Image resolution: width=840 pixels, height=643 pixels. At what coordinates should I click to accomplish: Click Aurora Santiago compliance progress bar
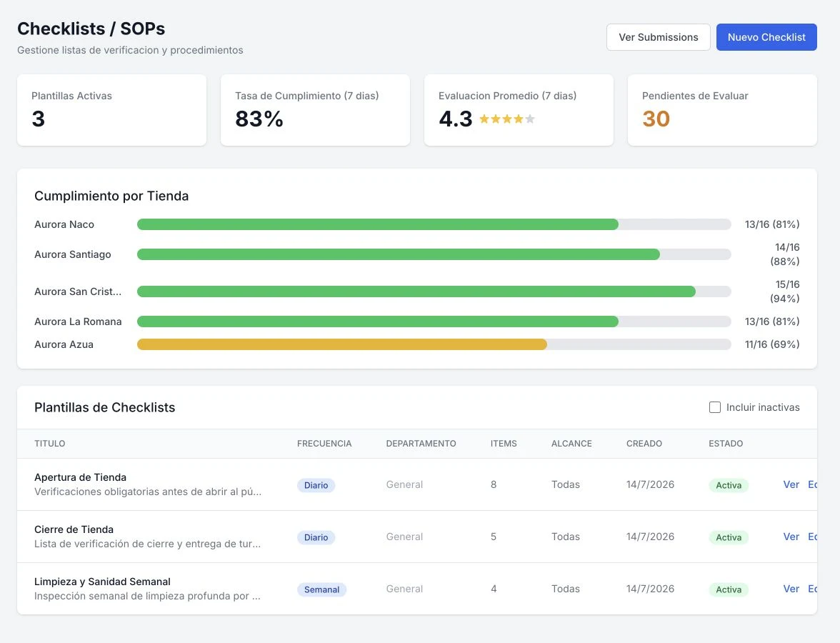(434, 254)
